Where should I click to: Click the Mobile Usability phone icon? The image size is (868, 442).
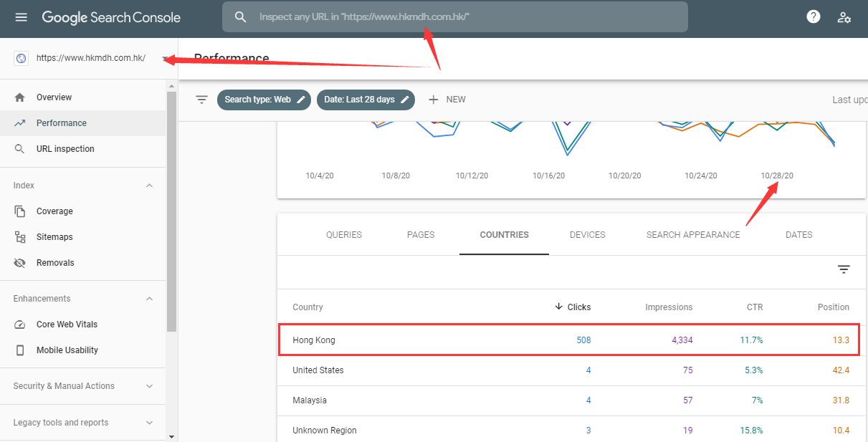(20, 350)
